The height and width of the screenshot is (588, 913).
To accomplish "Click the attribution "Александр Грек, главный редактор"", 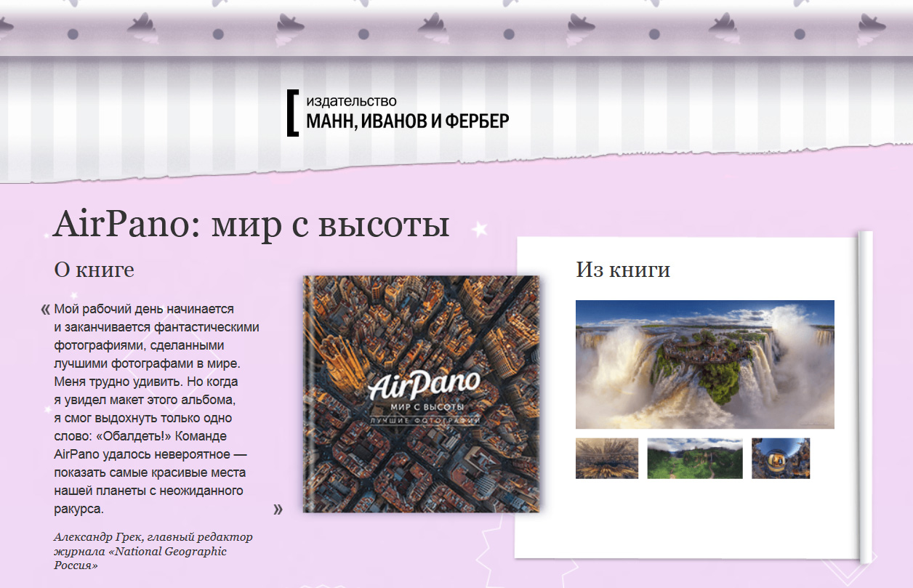I will coord(153,537).
